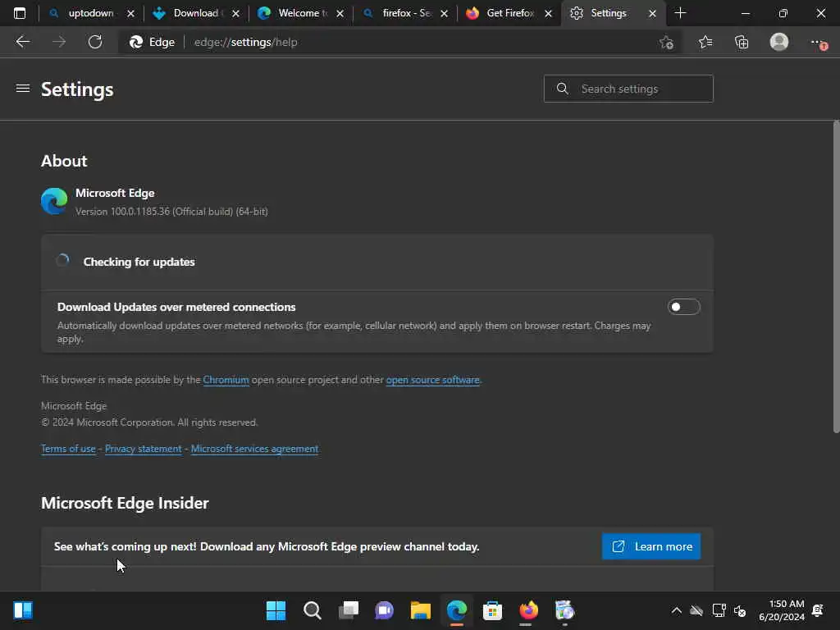Open Task View on taskbar
Viewport: 840px width, 630px height.
(x=348, y=610)
